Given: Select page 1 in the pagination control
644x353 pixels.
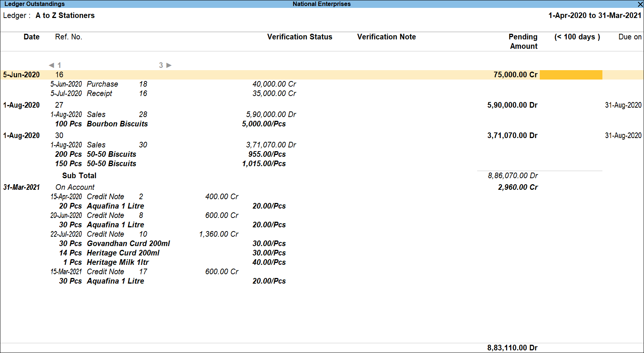Looking at the screenshot, I should (59, 65).
